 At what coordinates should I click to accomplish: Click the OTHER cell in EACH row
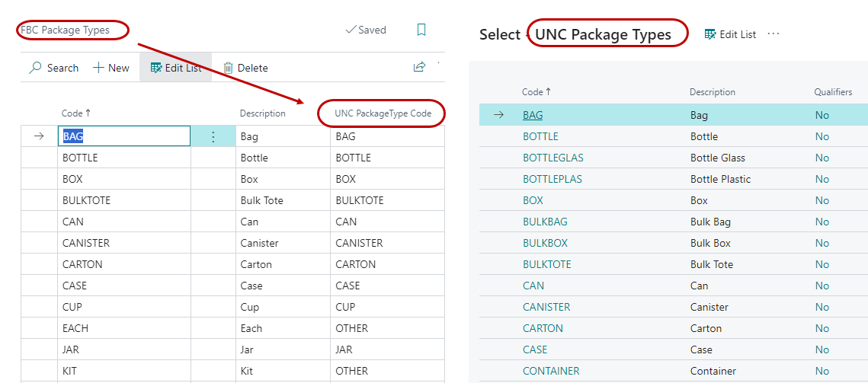[351, 328]
